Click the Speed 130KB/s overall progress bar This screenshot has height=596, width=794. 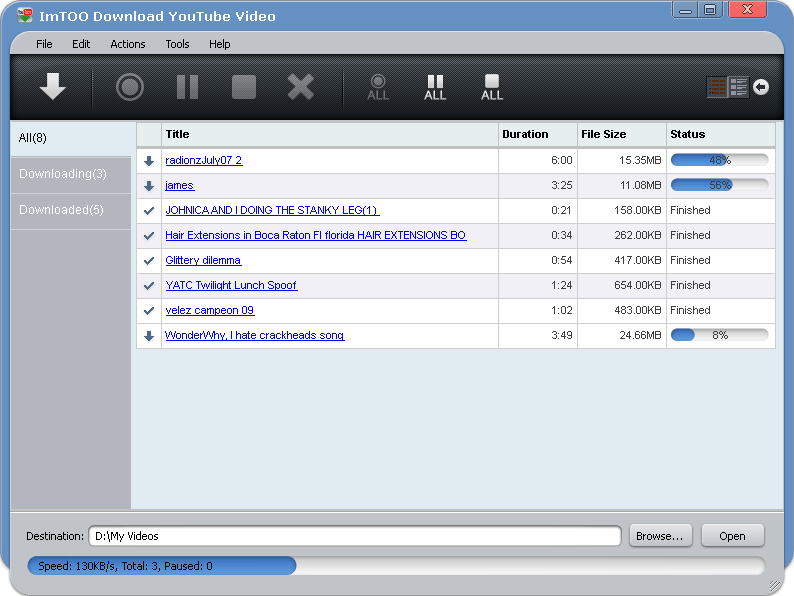point(396,566)
